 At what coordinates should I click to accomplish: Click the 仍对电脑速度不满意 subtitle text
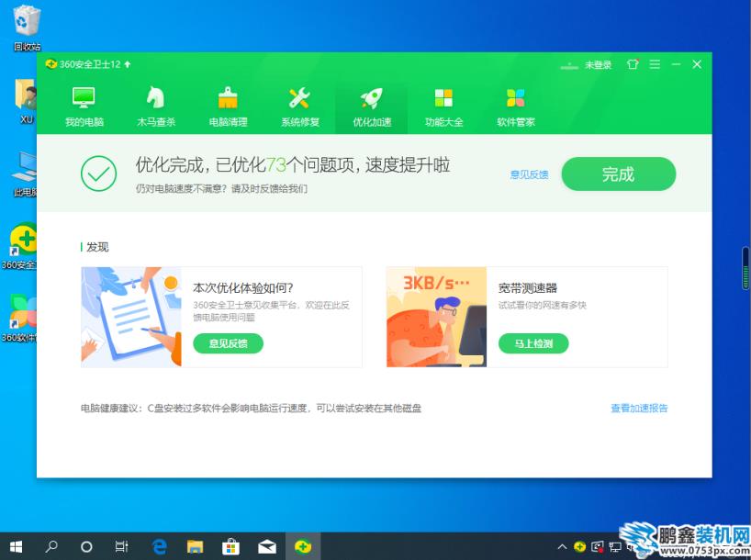coord(221,189)
